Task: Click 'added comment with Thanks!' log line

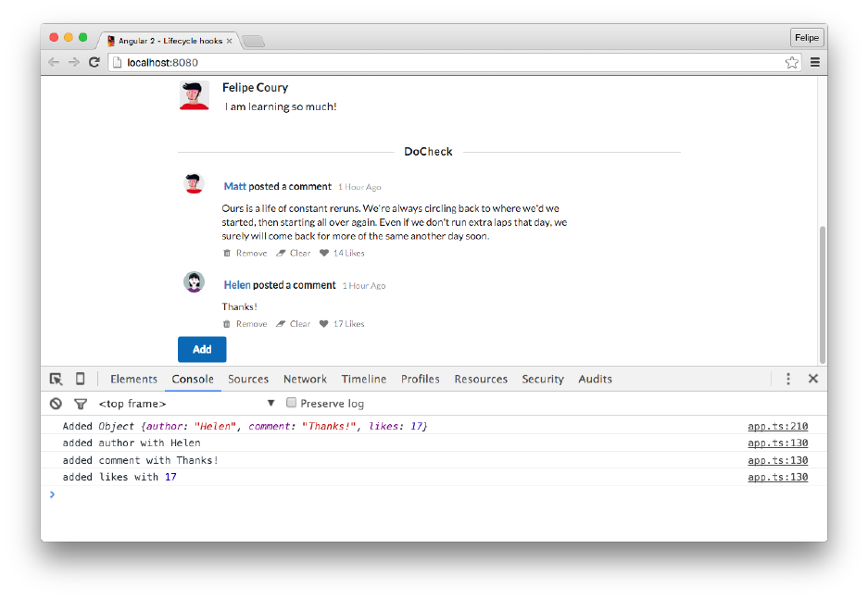Action: [x=140, y=460]
